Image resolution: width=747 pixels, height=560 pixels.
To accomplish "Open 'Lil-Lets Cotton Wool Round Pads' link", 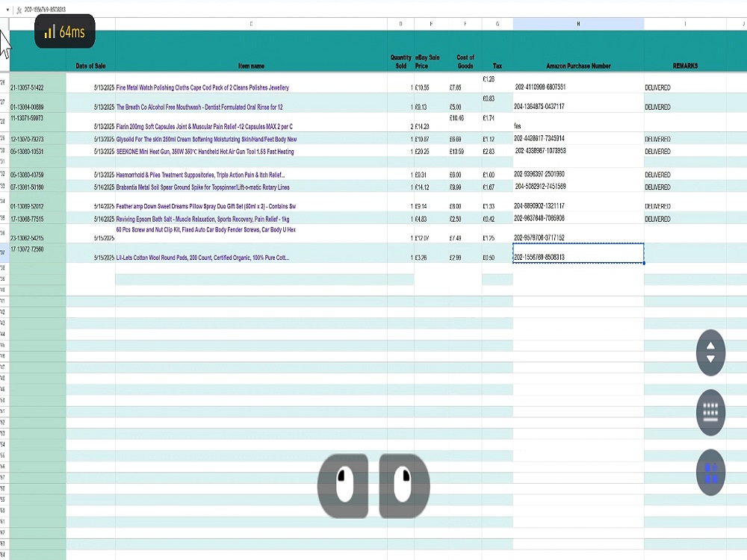I will point(202,258).
